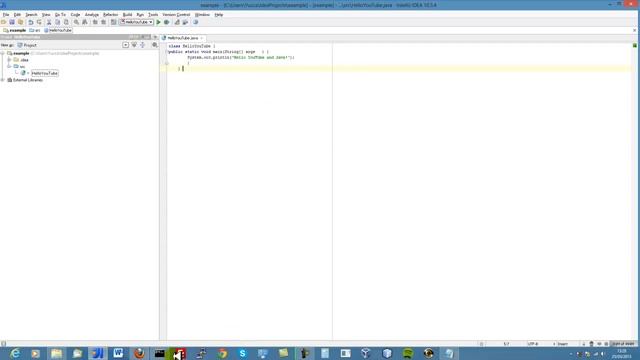Image resolution: width=640 pixels, height=360 pixels.
Task: Click the Synchronize toolbar icon
Action: (x=20, y=22)
